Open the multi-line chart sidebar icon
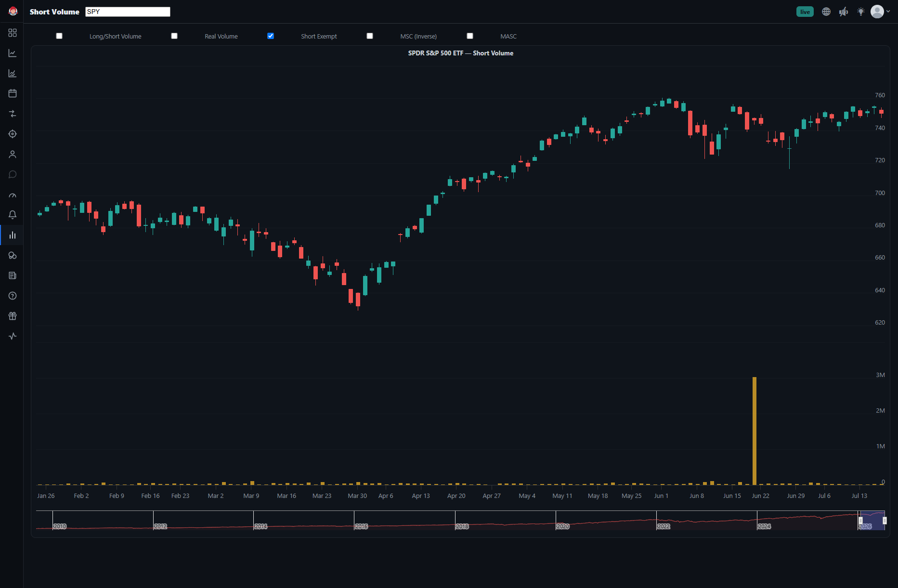Viewport: 898px width, 588px height. tap(13, 73)
